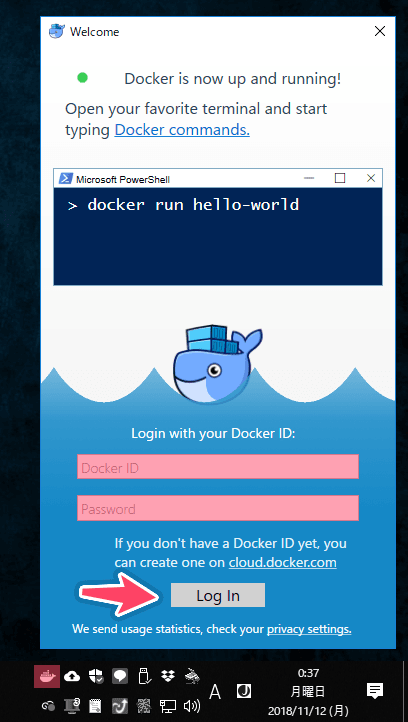
Task: Open the Dropbox tray icon
Action: click(168, 676)
